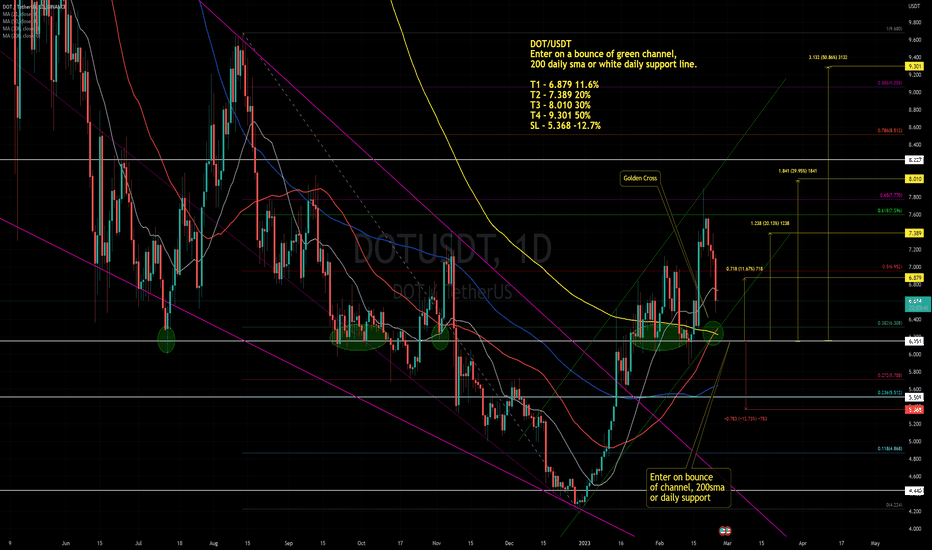The height and width of the screenshot is (550, 932).
Task: Click the white 4.445 horizontal line label
Action: click(914, 491)
